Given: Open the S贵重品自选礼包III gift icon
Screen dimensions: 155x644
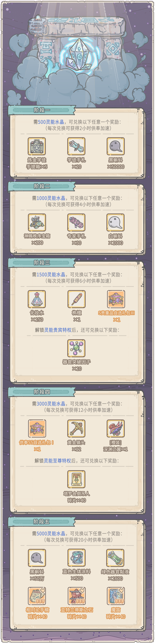Looking at the screenshot, I should (116, 299).
